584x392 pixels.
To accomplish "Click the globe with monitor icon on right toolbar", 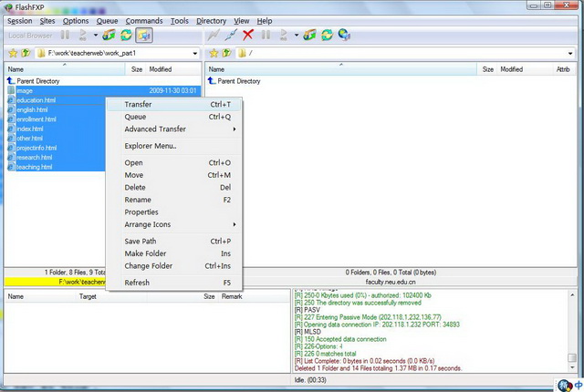I will pos(344,35).
